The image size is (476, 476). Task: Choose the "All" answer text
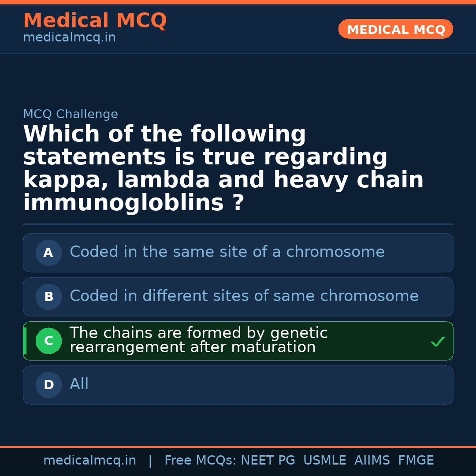click(79, 384)
